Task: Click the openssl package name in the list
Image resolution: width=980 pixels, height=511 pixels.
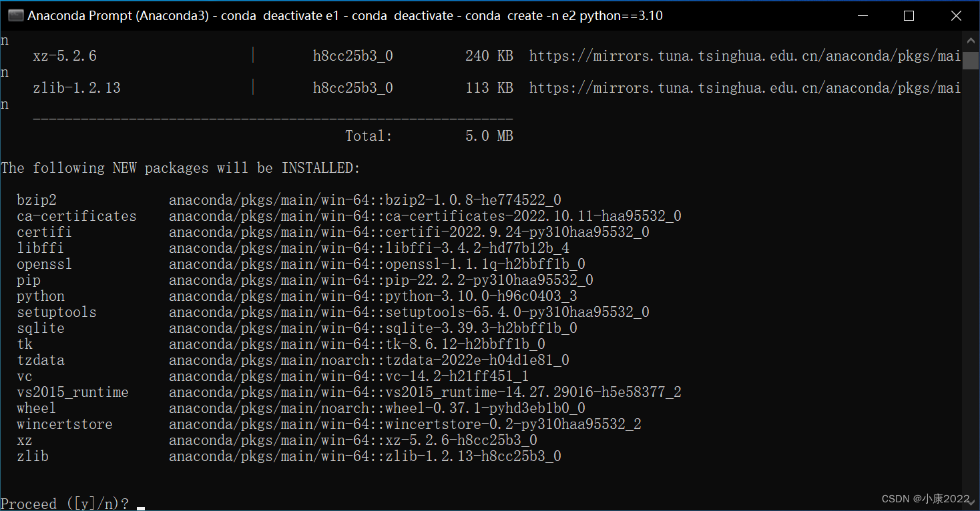Action: click(44, 264)
